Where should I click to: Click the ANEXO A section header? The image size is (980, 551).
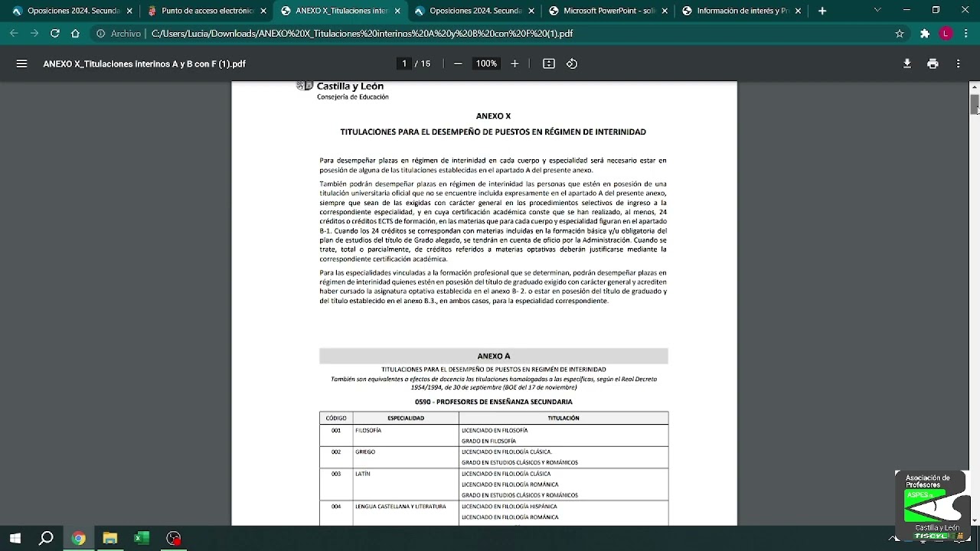(x=494, y=356)
